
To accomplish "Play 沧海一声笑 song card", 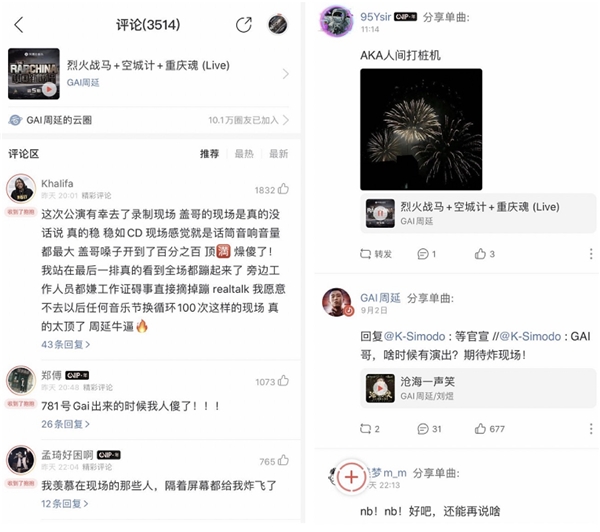I will coord(478,388).
